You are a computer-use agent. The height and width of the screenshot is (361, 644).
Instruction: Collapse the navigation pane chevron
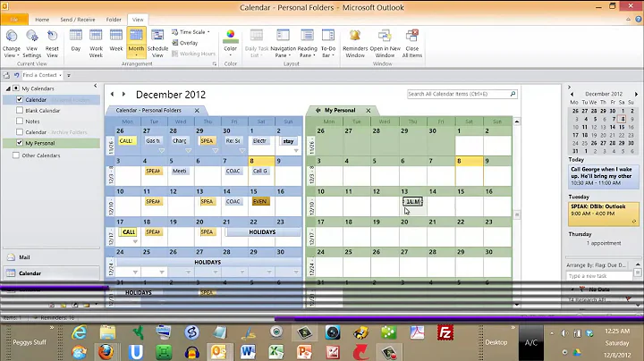(x=96, y=86)
